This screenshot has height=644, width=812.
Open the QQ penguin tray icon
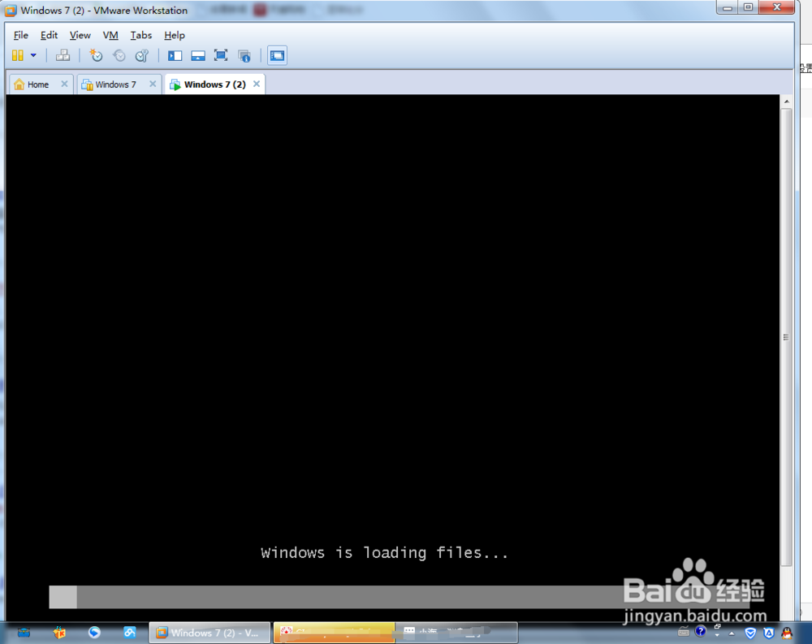pyautogui.click(x=786, y=633)
